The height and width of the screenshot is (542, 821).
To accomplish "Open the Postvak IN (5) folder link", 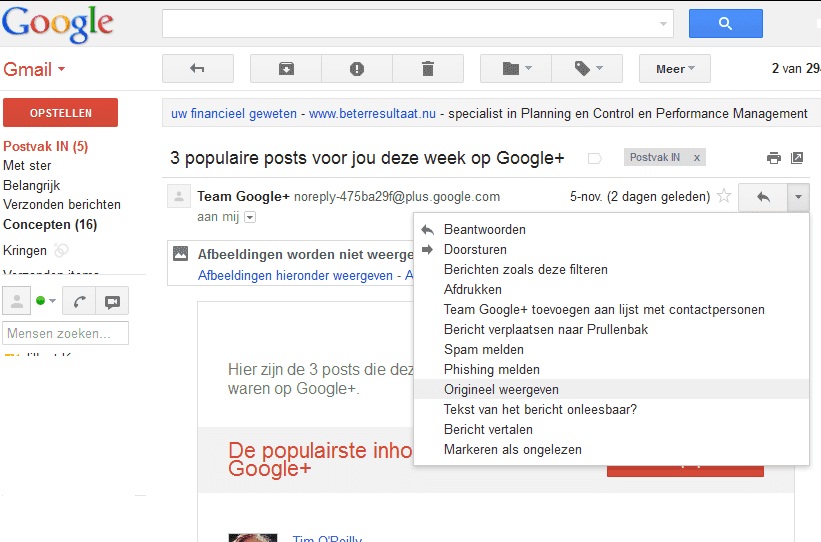I will click(46, 147).
